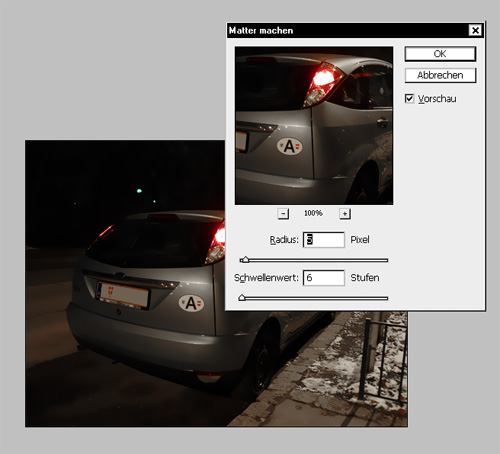This screenshot has height=454, width=500.
Task: Click the OK button
Action: click(440, 54)
